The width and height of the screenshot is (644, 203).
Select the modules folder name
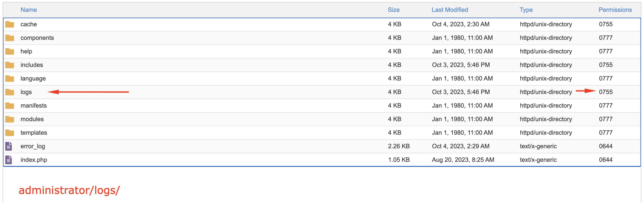pos(32,119)
